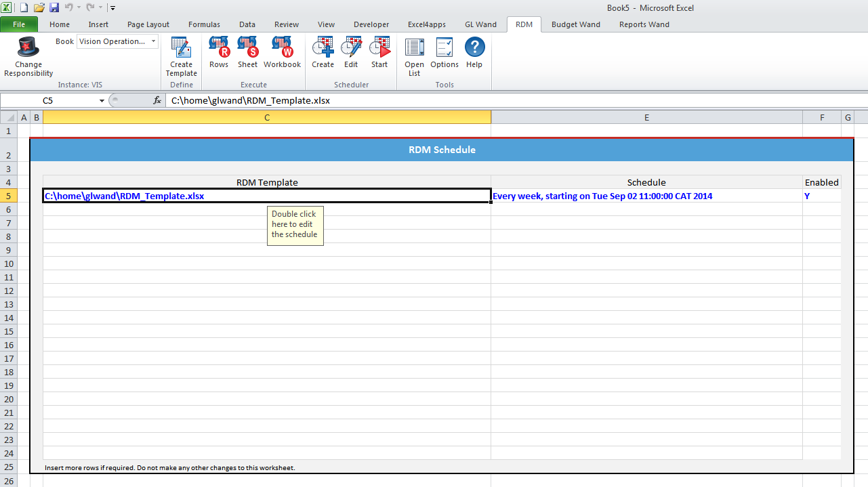
Task: Switch to the View tab
Action: pos(326,24)
